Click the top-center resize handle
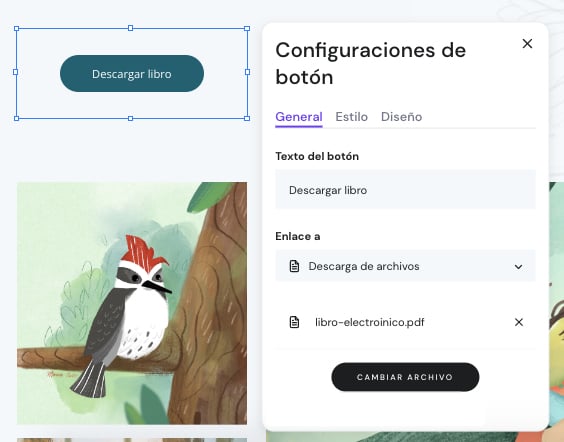The image size is (564, 442). pos(131,28)
